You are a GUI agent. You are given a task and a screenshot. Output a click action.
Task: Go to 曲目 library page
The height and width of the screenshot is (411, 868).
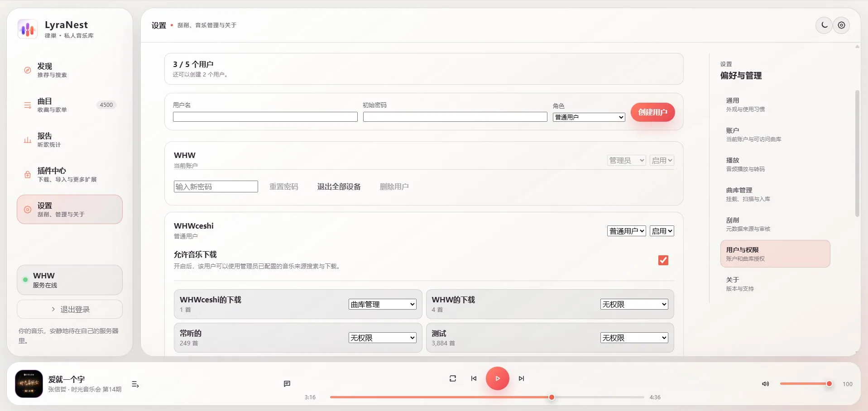pyautogui.click(x=70, y=105)
